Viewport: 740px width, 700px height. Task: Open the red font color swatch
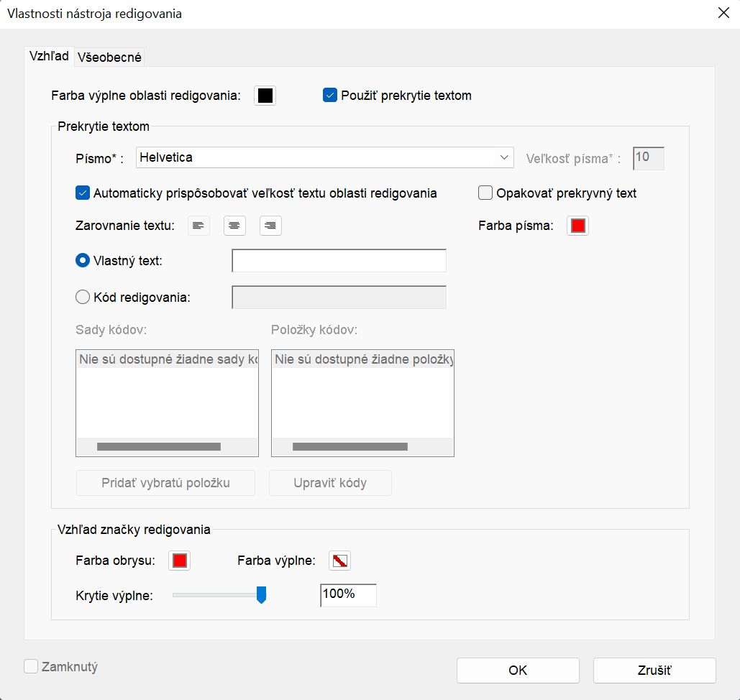tap(577, 226)
